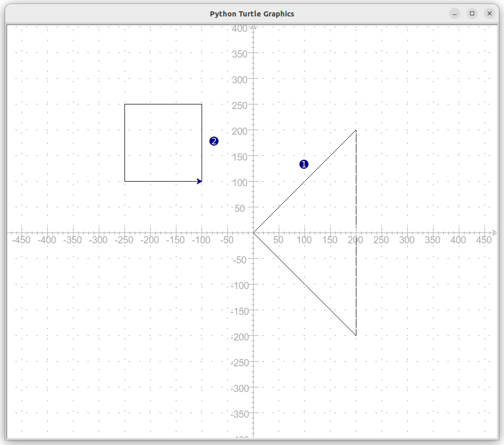Click the -450 label on the x-axis
The width and height of the screenshot is (504, 445).
point(21,240)
